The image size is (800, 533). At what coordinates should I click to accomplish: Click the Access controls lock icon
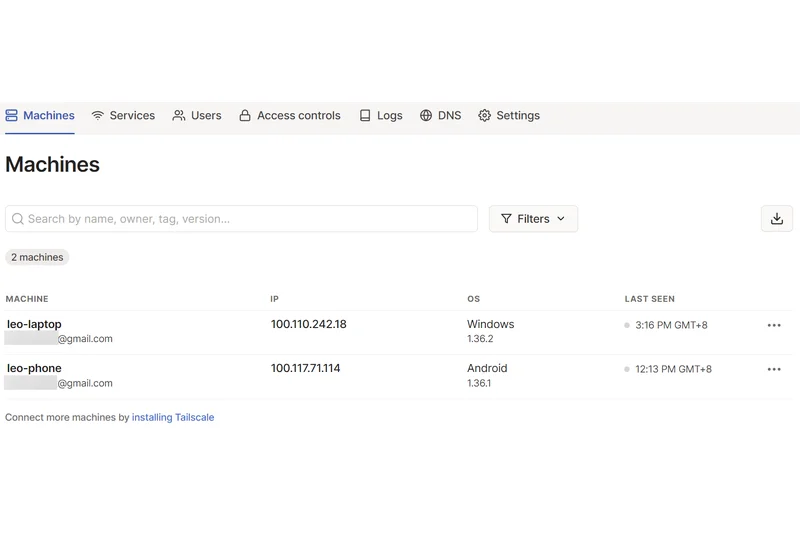[245, 116]
